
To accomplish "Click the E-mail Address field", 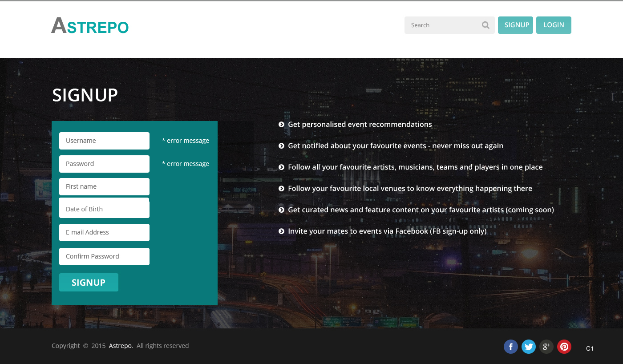I will pos(104,232).
